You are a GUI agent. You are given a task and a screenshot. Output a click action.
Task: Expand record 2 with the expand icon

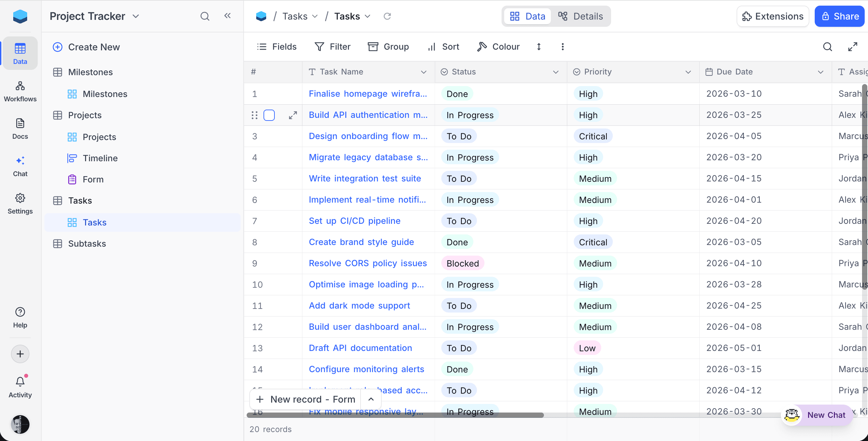293,115
